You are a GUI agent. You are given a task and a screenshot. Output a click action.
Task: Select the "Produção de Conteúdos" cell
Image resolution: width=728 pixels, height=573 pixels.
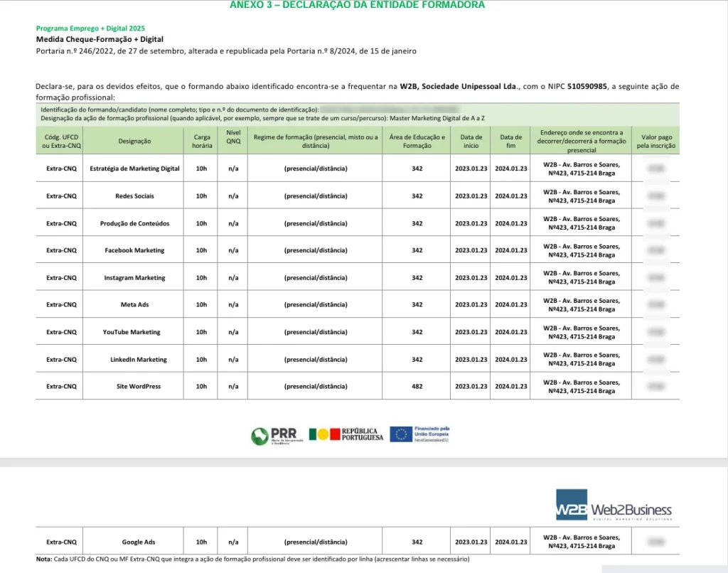[x=134, y=223]
